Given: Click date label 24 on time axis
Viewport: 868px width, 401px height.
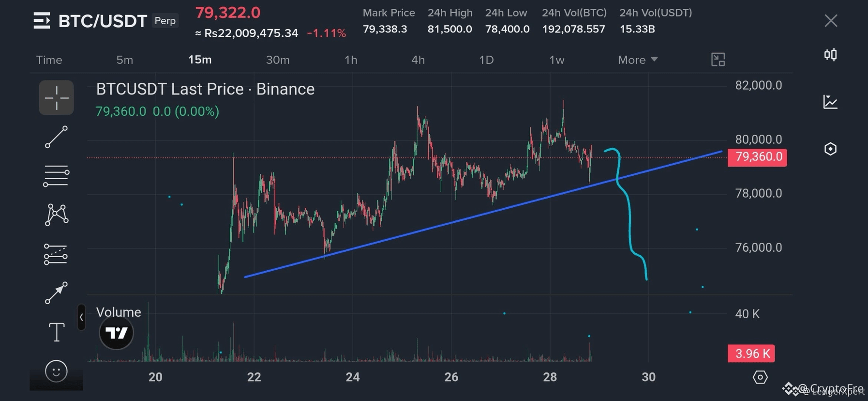Looking at the screenshot, I should (x=353, y=377).
